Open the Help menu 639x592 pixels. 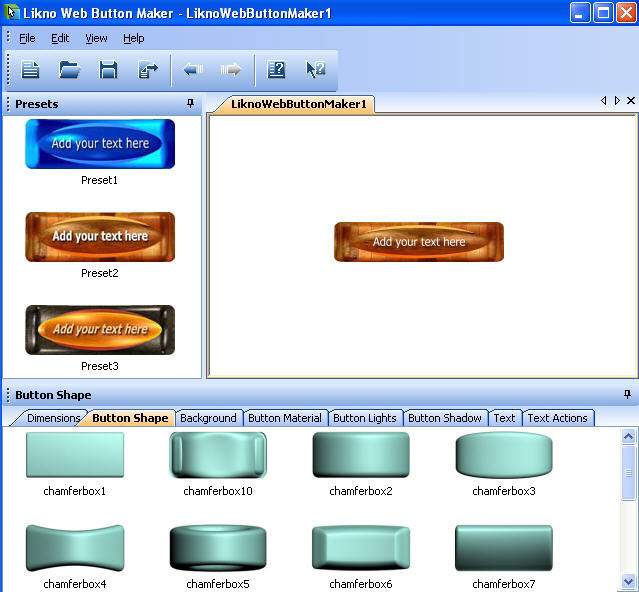pos(134,38)
